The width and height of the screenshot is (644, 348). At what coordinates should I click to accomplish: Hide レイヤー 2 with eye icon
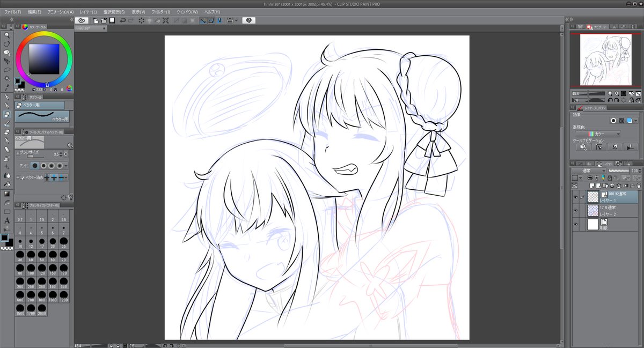575,211
